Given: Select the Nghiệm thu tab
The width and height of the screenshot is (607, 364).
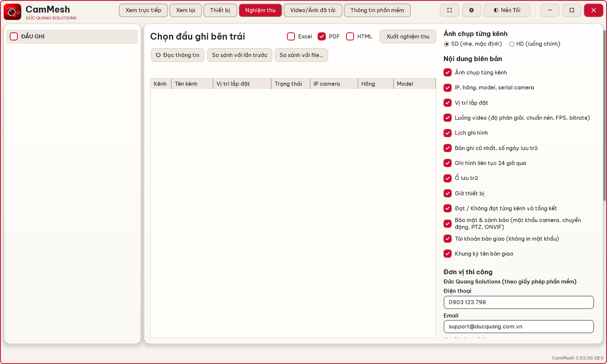Looking at the screenshot, I should click(x=260, y=10).
